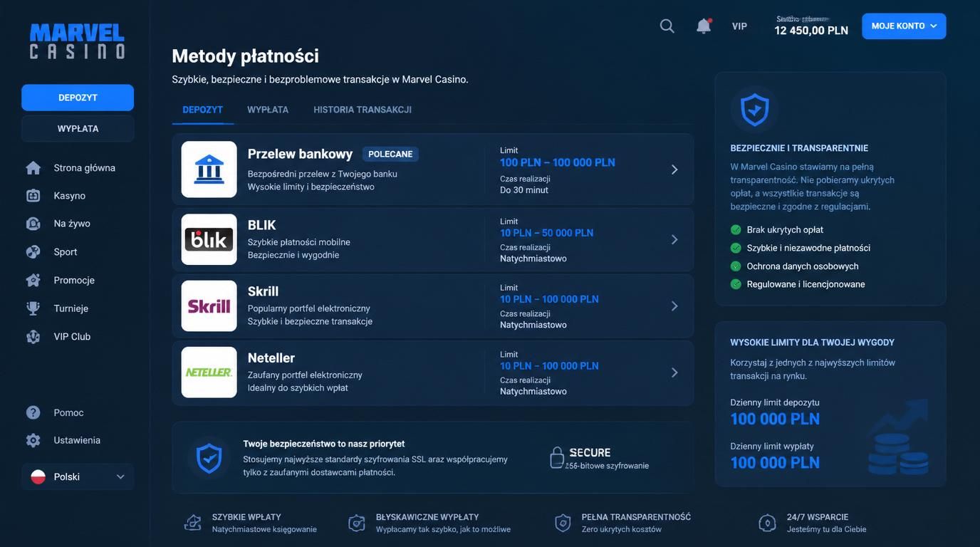Click the 10 PLN – 50 000 PLN limit

pos(547,233)
